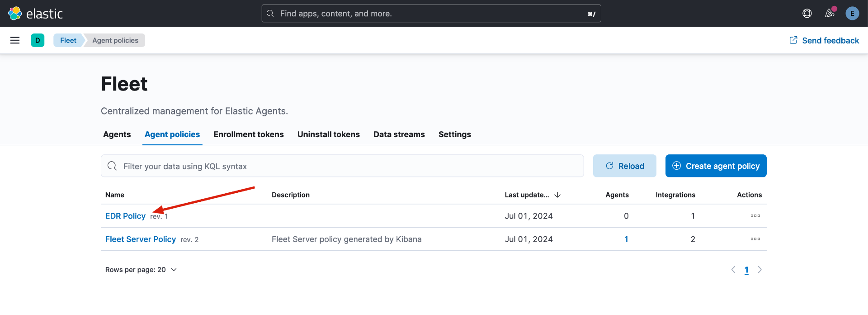Open the Fleet Server Policy link
This screenshot has width=868, height=315.
pyautogui.click(x=141, y=239)
